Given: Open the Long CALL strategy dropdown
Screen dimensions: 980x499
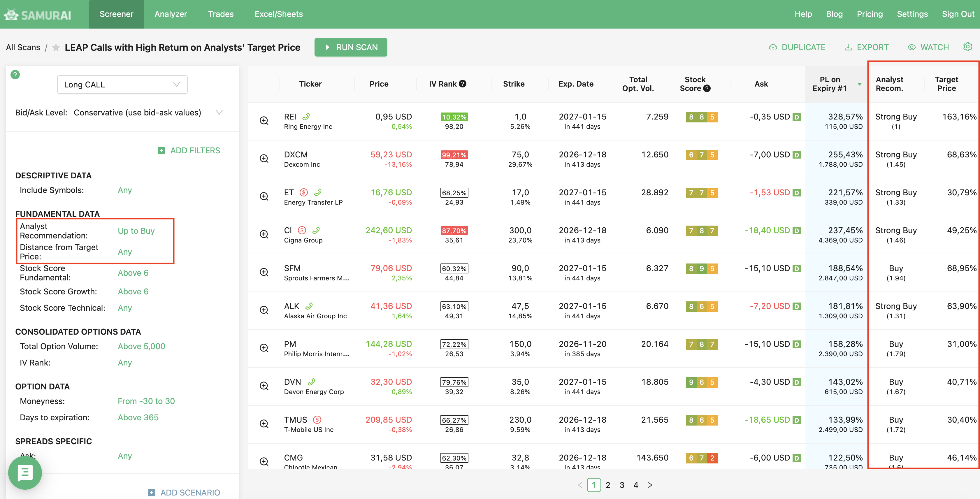Looking at the screenshot, I should click(x=122, y=85).
